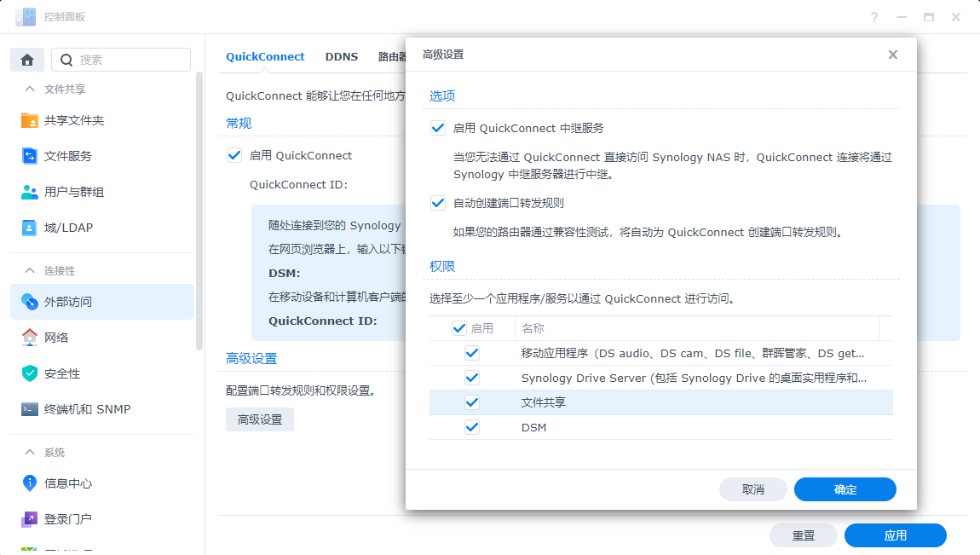Click the help question mark icon
Screen dimensions: 980x555
point(874,17)
